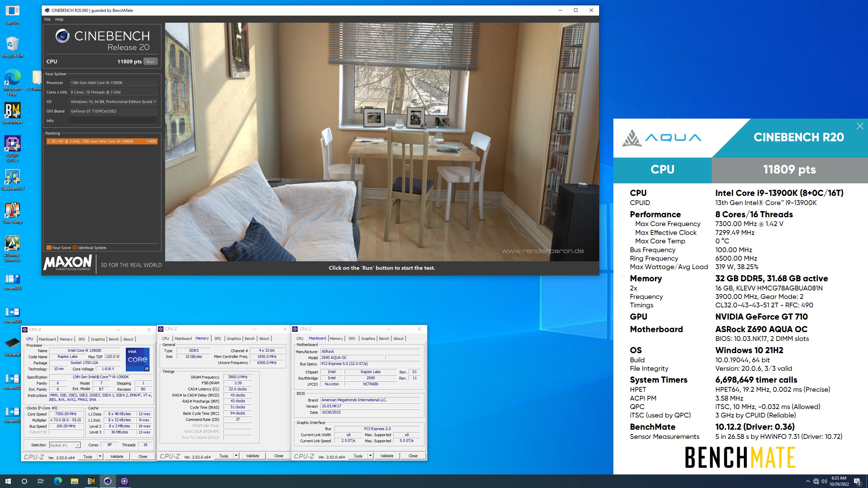Viewport: 868px width, 488px height.
Task: Open Graphics tab in the CPU-Z Memory window
Action: point(234,339)
